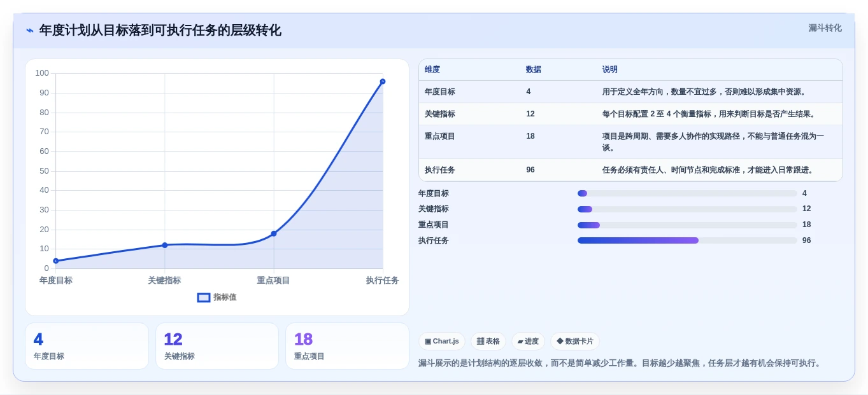Click table value 18 for 重点项目
Screen dimensions: 868x395
click(530, 136)
